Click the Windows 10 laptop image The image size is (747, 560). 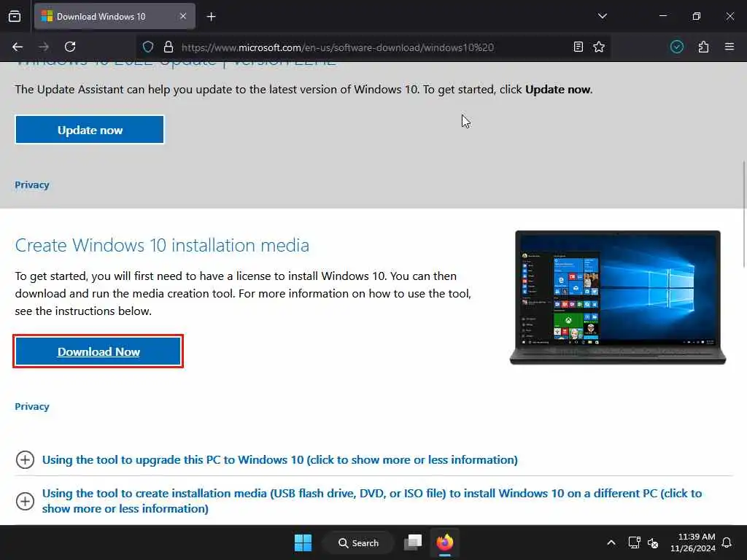(618, 297)
